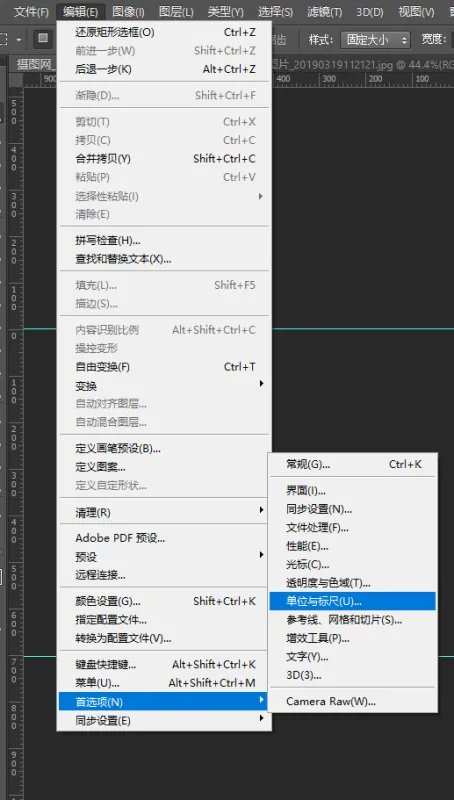The height and width of the screenshot is (800, 454).
Task: Open 同步设置(N)... preferences
Action: (352, 509)
